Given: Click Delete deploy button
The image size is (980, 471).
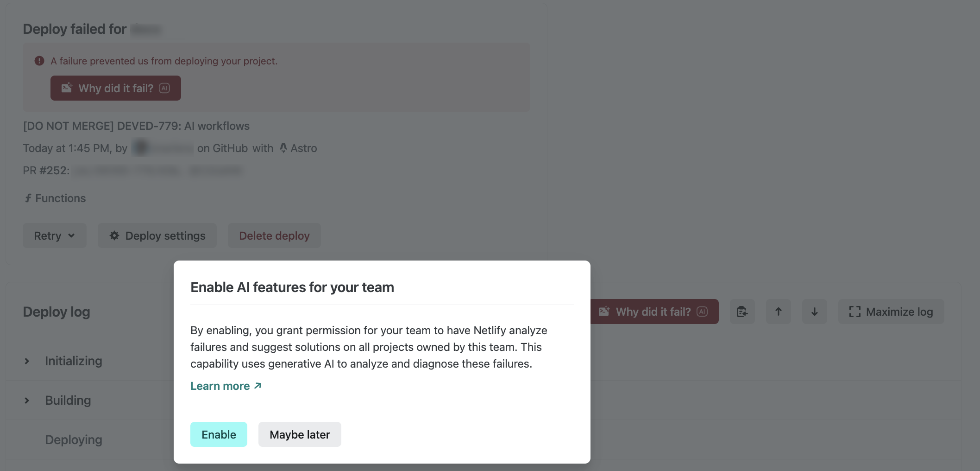Looking at the screenshot, I should tap(274, 235).
